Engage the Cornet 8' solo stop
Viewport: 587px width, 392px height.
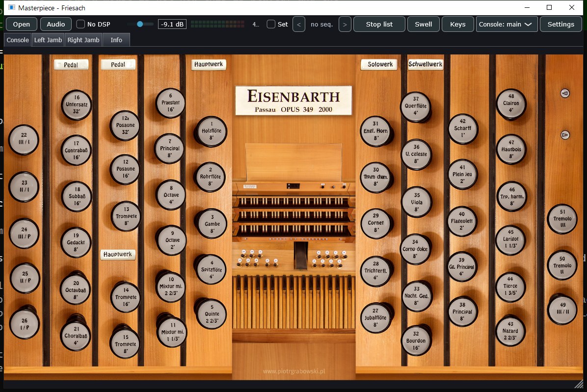coord(376,223)
